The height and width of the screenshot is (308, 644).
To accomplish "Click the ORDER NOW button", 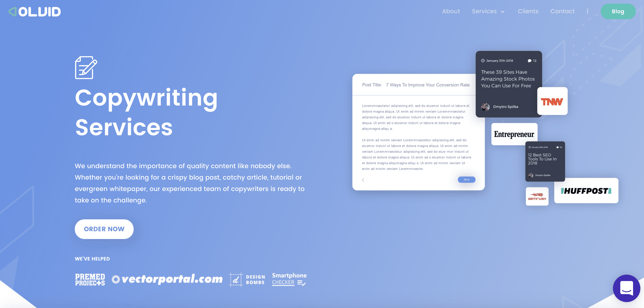I will point(104,229).
